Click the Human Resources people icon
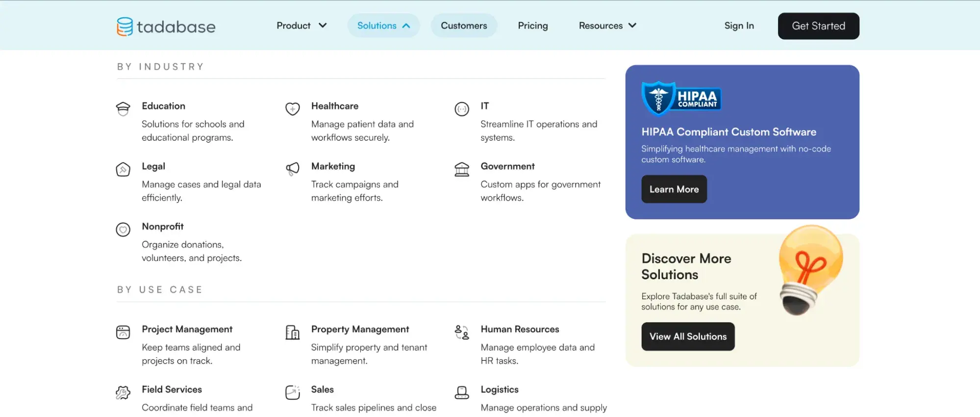Viewport: 980px width, 417px height. (x=462, y=332)
